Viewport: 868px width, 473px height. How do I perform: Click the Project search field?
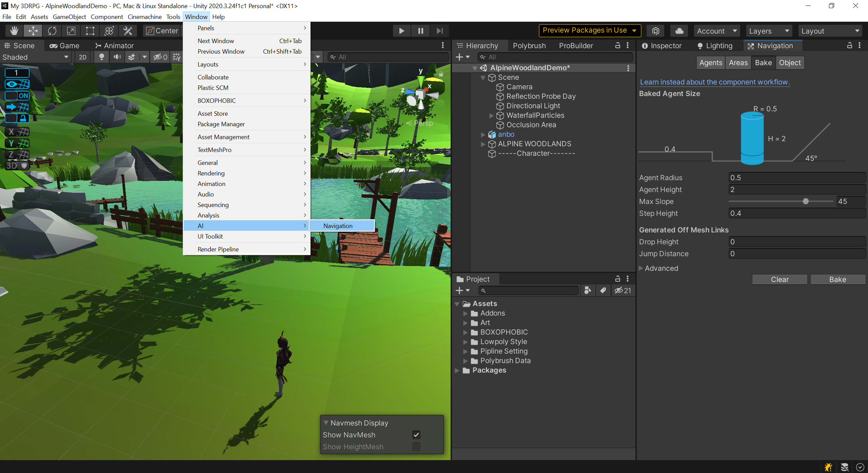coord(528,290)
